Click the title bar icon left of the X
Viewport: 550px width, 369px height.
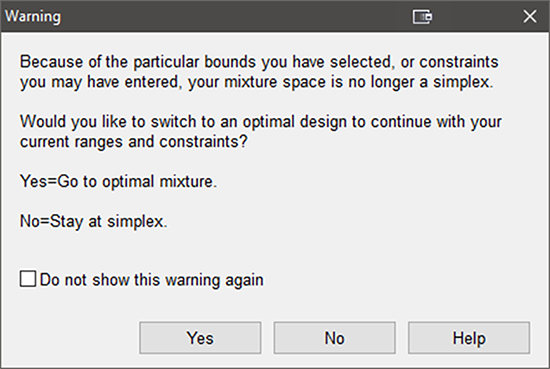point(422,16)
